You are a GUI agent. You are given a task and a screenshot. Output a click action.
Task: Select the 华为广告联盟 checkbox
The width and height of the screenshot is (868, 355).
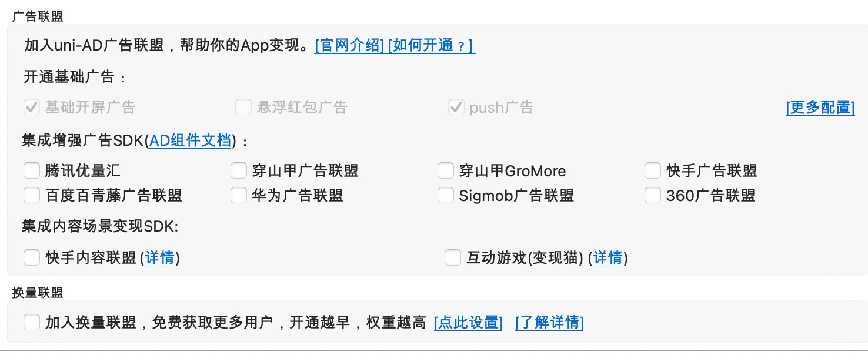click(x=238, y=195)
